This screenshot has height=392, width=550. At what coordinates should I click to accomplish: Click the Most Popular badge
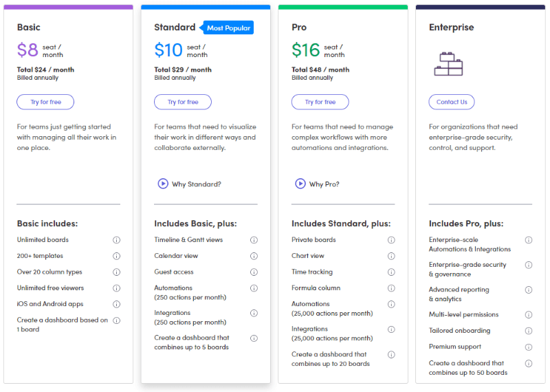228,28
